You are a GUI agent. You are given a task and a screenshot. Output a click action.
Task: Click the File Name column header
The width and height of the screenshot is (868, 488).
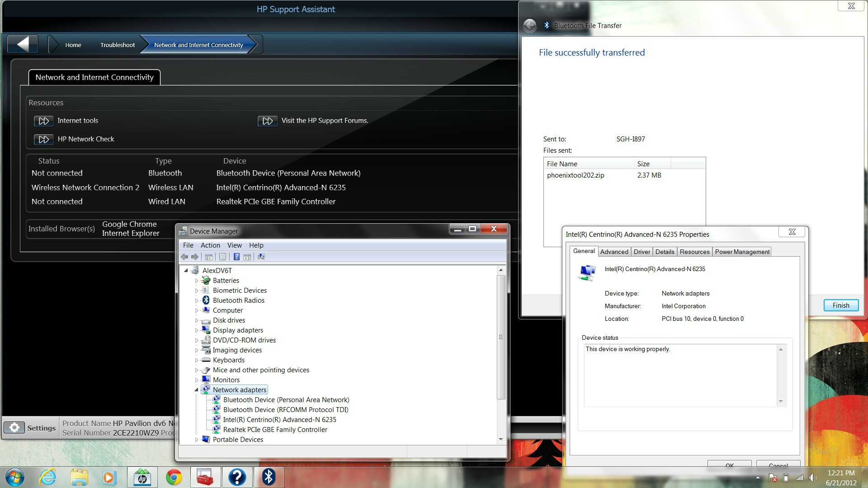click(x=589, y=164)
